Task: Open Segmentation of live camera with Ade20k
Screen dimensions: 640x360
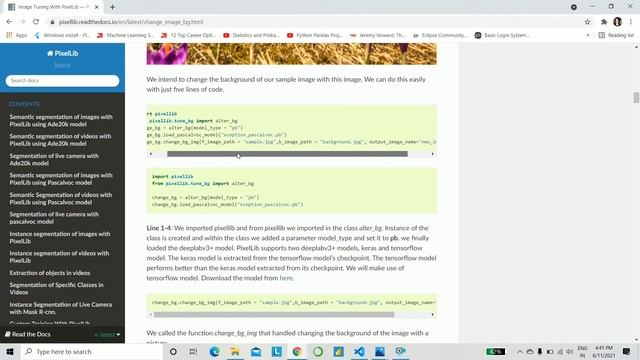Action: 54,160
